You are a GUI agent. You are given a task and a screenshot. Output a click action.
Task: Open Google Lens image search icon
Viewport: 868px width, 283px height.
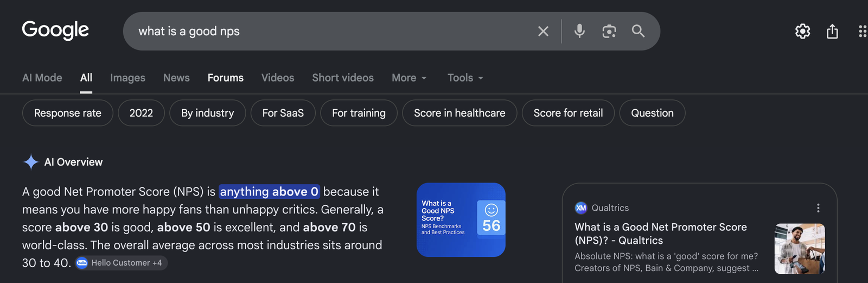tap(609, 32)
